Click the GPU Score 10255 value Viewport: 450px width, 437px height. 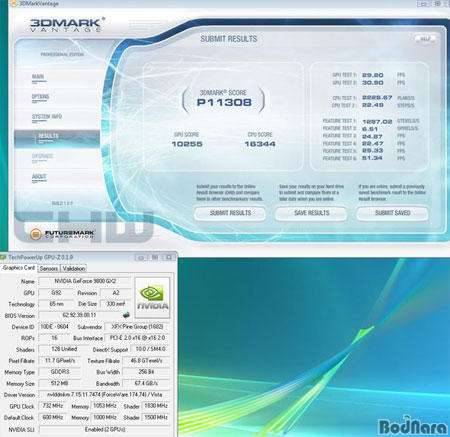(187, 144)
